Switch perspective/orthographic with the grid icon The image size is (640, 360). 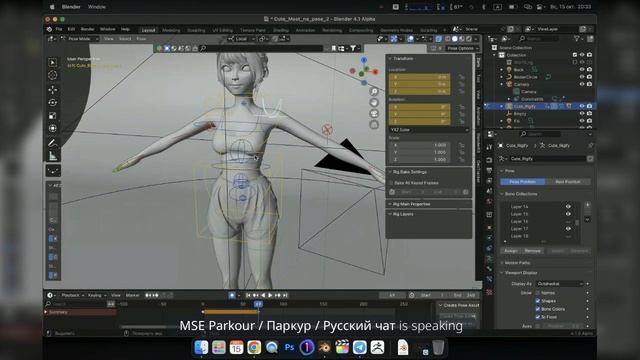(x=374, y=124)
